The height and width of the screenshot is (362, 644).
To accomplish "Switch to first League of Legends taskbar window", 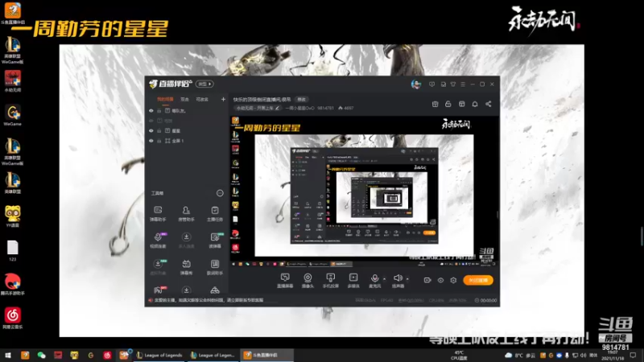I will (160, 355).
